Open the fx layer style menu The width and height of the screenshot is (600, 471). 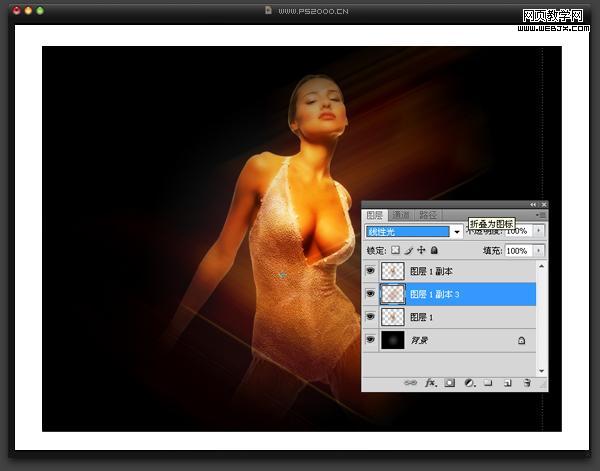point(430,383)
